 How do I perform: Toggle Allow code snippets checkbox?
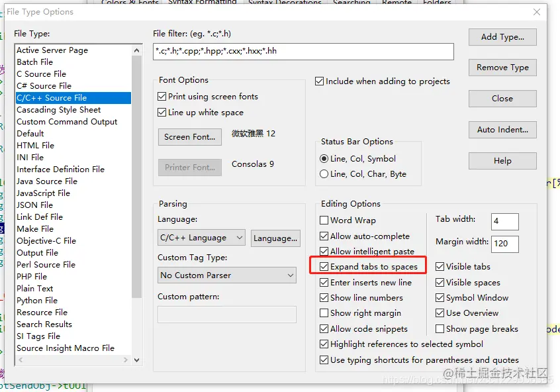pos(324,328)
